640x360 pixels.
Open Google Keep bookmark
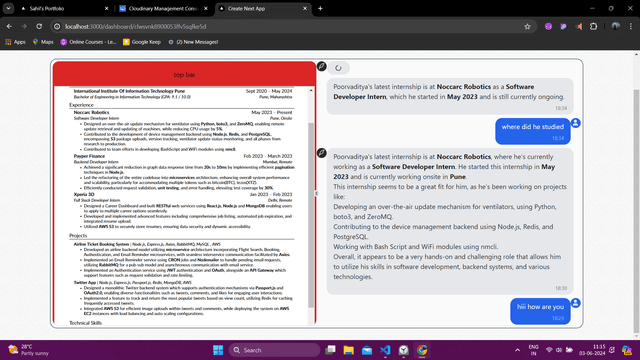click(x=142, y=42)
